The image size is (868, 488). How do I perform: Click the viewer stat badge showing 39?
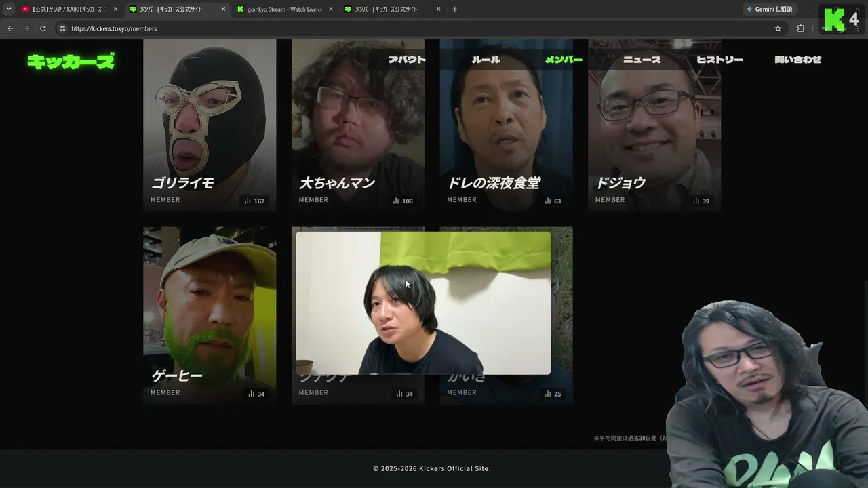[701, 201]
